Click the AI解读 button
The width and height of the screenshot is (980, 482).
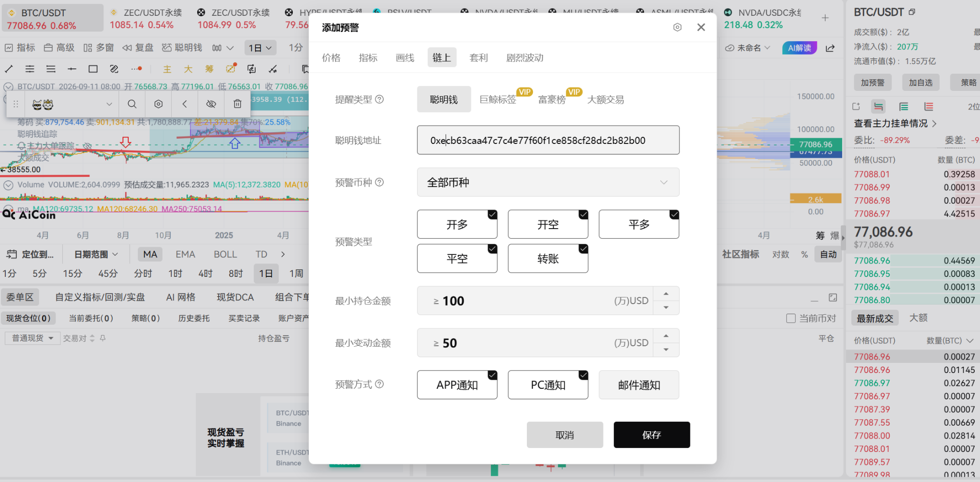[800, 48]
